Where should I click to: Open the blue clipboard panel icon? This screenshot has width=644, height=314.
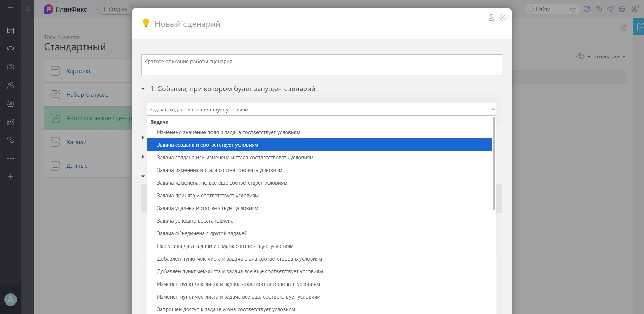639,27
